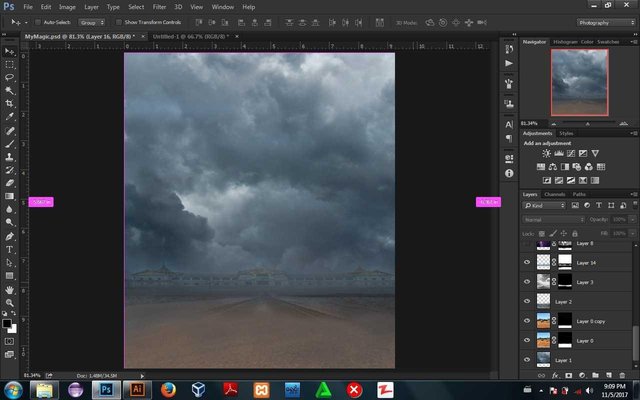The height and width of the screenshot is (400, 640).
Task: Select the History Brush tool
Action: coord(9,170)
